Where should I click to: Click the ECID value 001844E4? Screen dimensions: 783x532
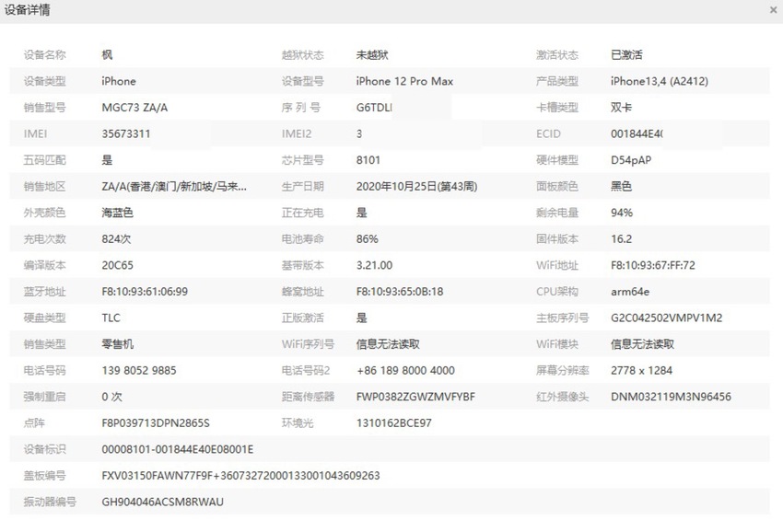637,134
